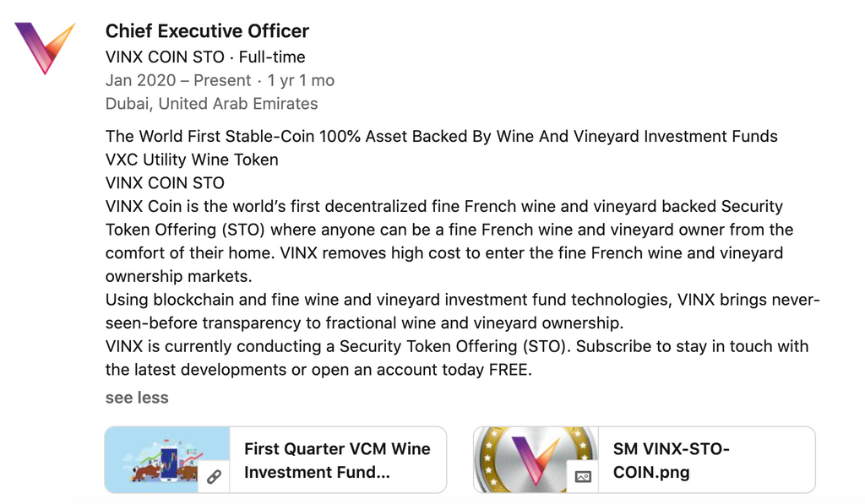Click the paragraph starting 'VINX Coin is the world's first'
865x504 pixels.
pos(449,241)
